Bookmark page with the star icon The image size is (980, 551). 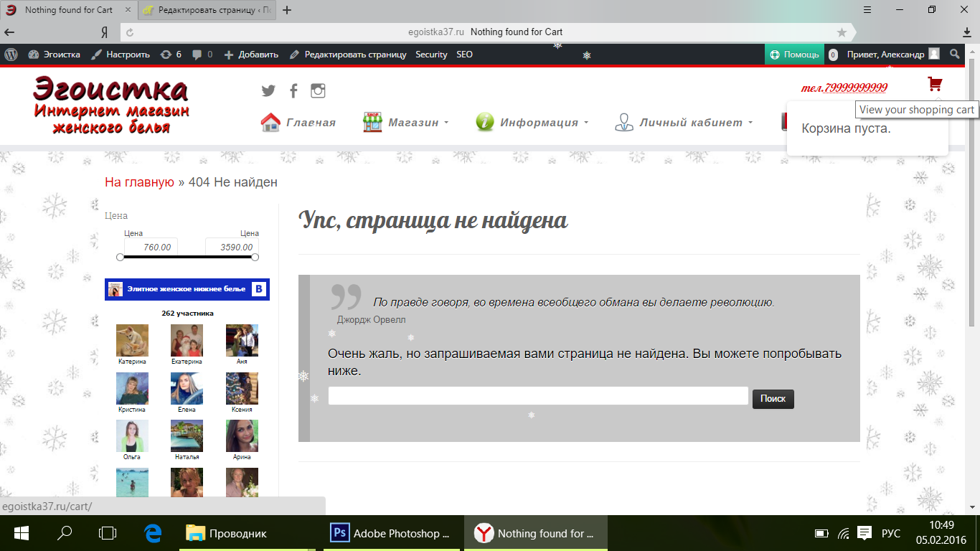tap(842, 32)
